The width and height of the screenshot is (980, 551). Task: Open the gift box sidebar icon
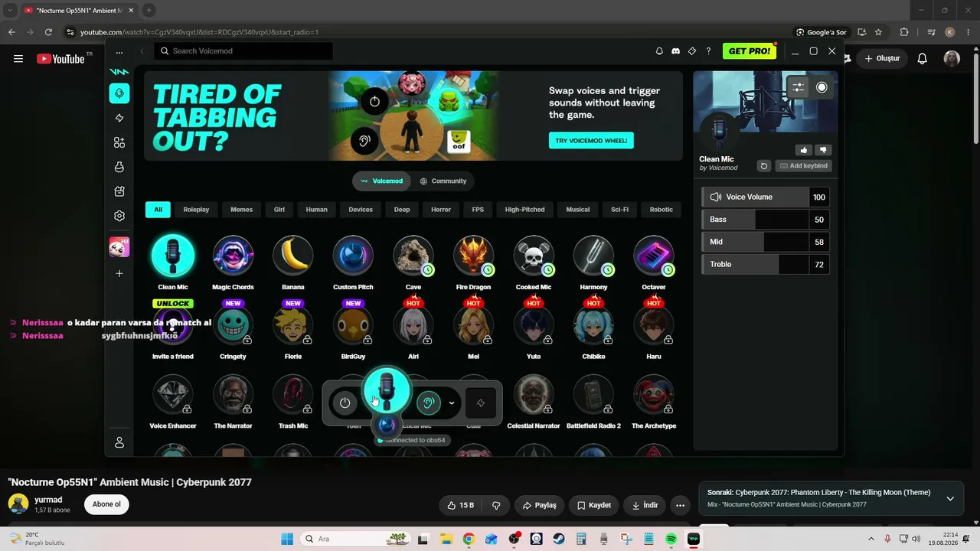coord(119,191)
